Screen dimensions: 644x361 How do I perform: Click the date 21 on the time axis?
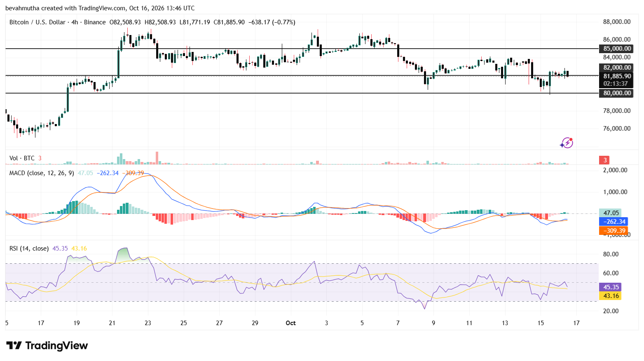pyautogui.click(x=112, y=323)
